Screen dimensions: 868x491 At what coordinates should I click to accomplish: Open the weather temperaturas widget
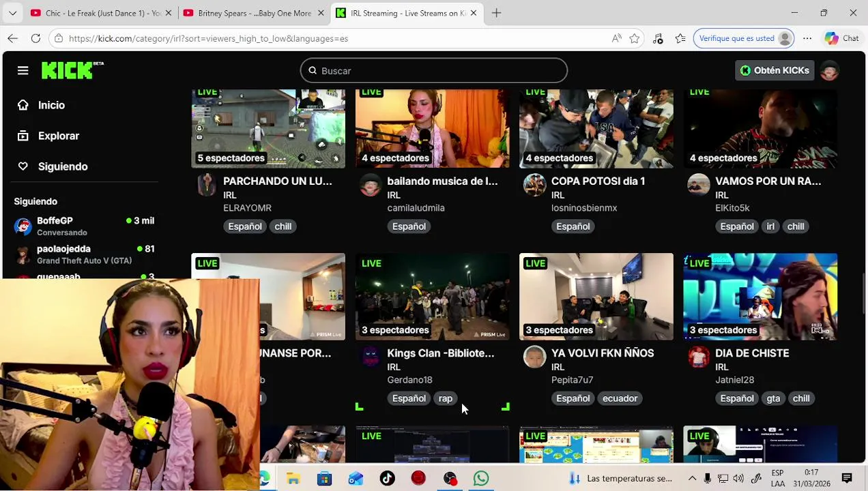click(x=620, y=479)
